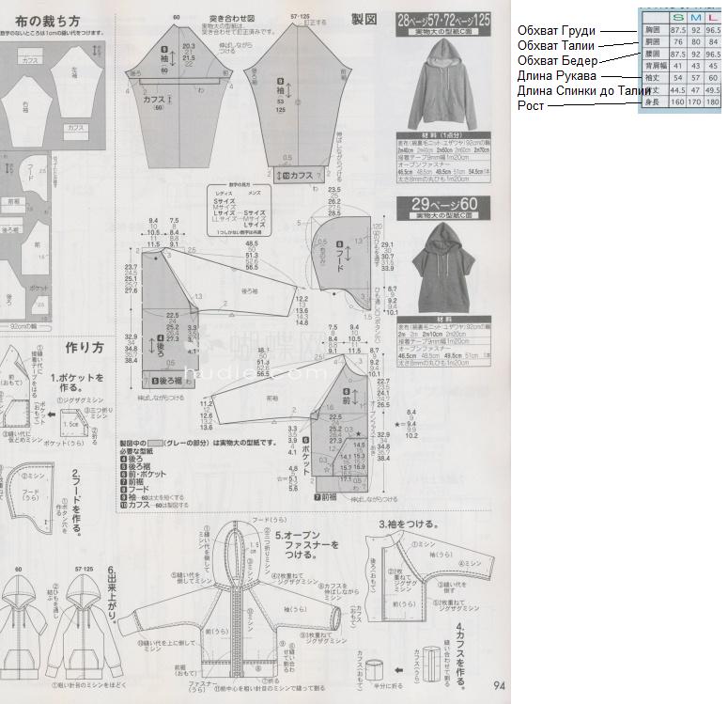Click step '3.袖をつける。' heading

(x=409, y=524)
